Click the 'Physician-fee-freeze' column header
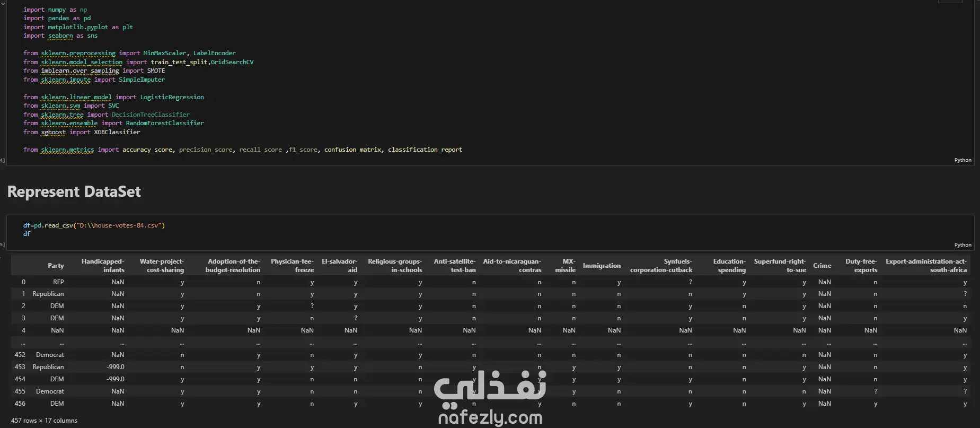 292,266
